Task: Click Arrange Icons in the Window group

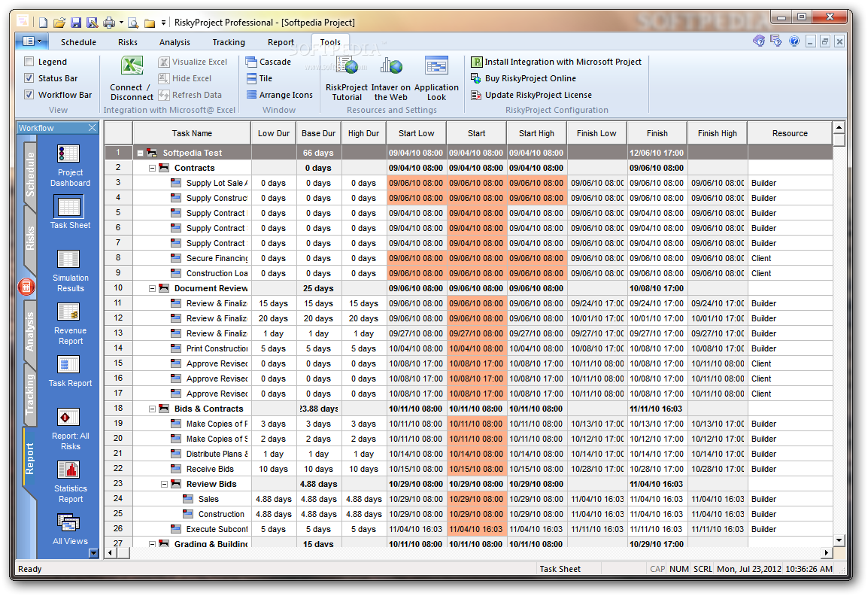Action: [x=280, y=96]
